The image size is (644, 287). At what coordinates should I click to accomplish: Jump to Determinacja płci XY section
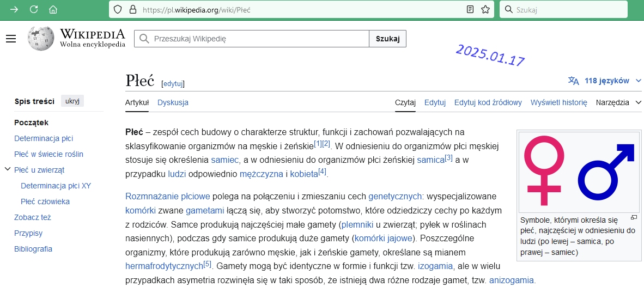pos(56,186)
